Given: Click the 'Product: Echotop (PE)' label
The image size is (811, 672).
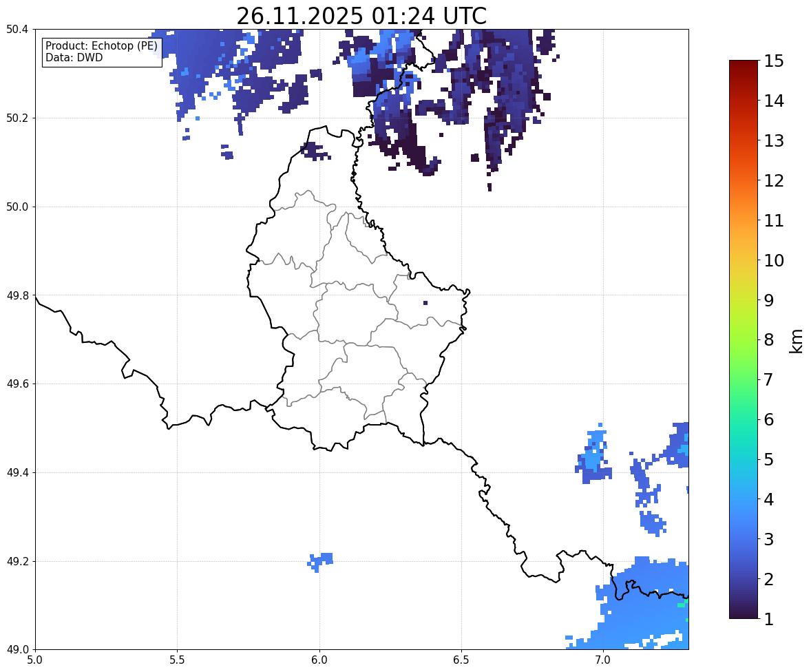Looking at the screenshot, I should tap(101, 46).
